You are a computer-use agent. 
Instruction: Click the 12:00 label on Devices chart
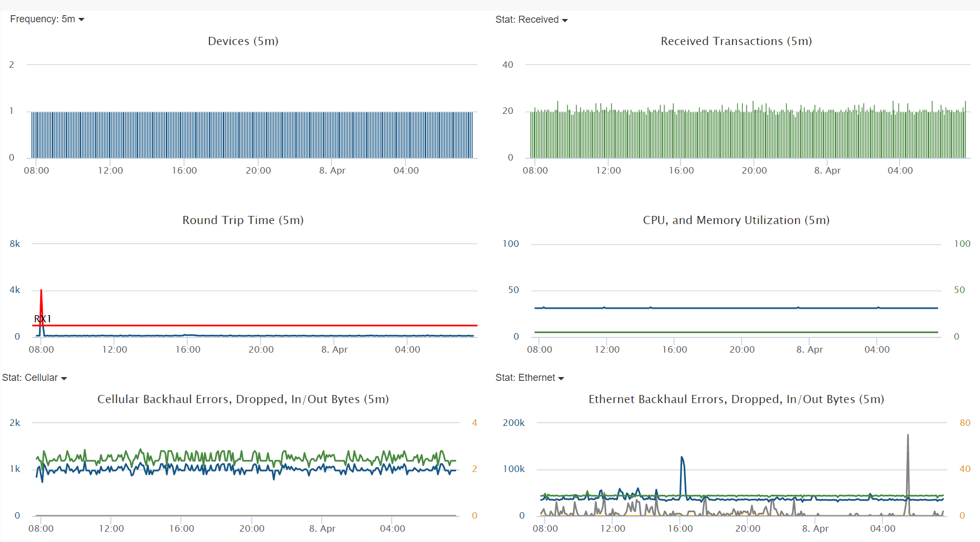click(110, 170)
